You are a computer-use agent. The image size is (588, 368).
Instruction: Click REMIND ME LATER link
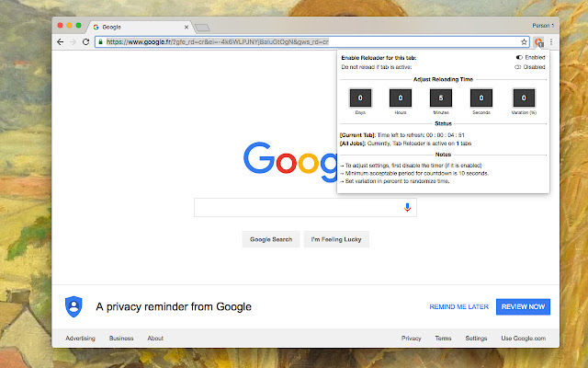click(x=459, y=306)
